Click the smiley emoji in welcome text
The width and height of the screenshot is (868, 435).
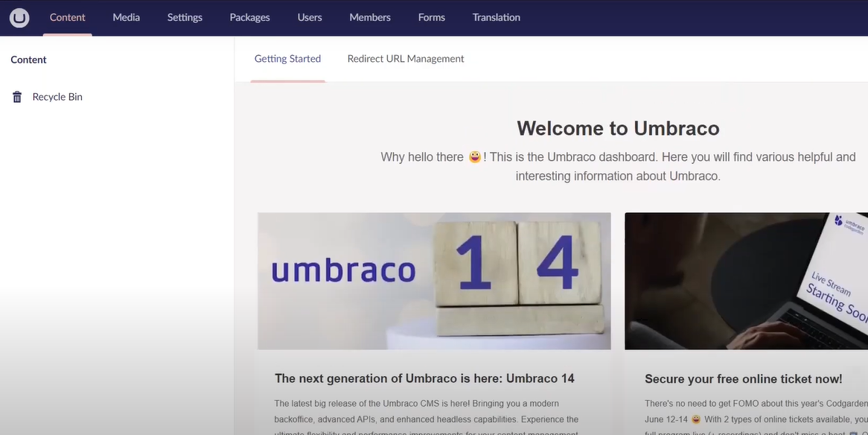475,157
